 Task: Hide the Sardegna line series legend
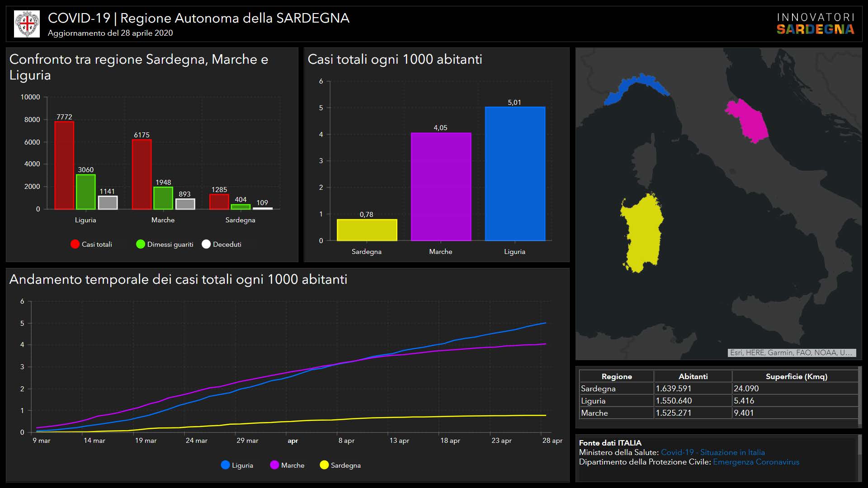tap(324, 465)
